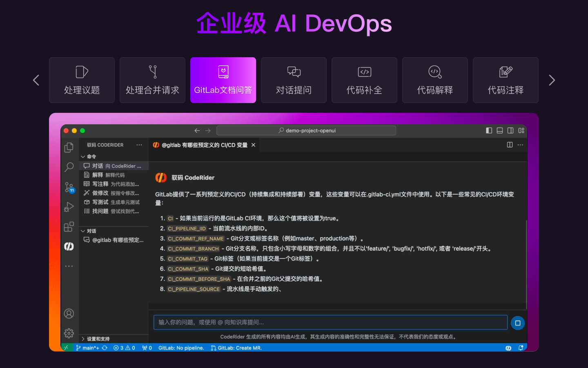
Task: Go to previous carousel item with left arrow
Action: pyautogui.click(x=36, y=80)
